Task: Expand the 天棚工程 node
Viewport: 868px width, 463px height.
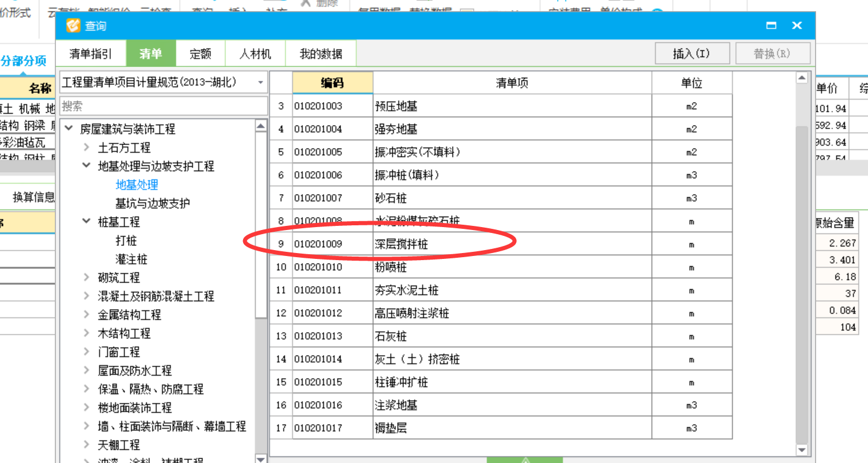Action: pos(87,445)
